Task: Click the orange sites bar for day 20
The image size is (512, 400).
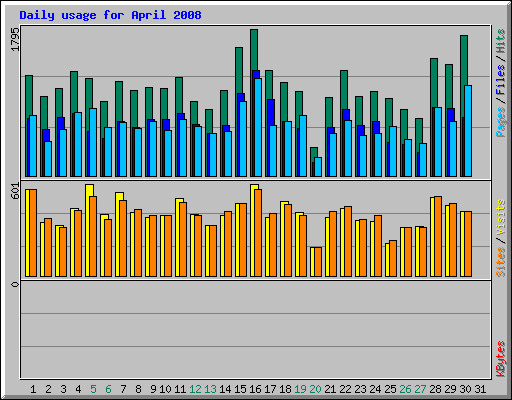Action: click(x=318, y=262)
